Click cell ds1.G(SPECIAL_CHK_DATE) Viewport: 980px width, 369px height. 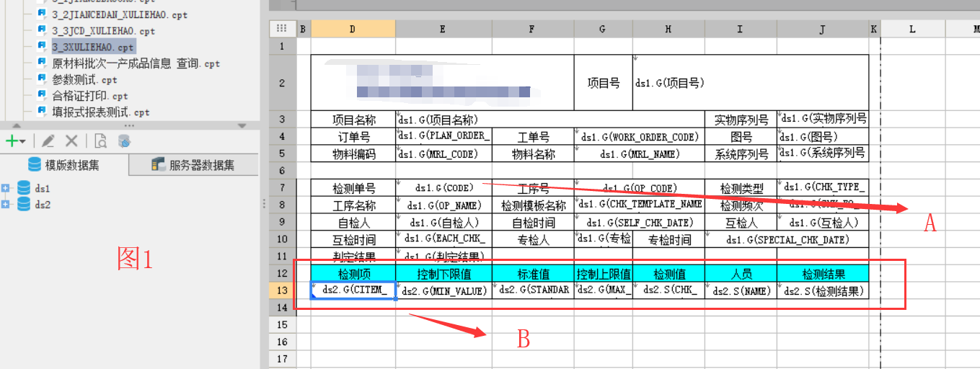[787, 239]
